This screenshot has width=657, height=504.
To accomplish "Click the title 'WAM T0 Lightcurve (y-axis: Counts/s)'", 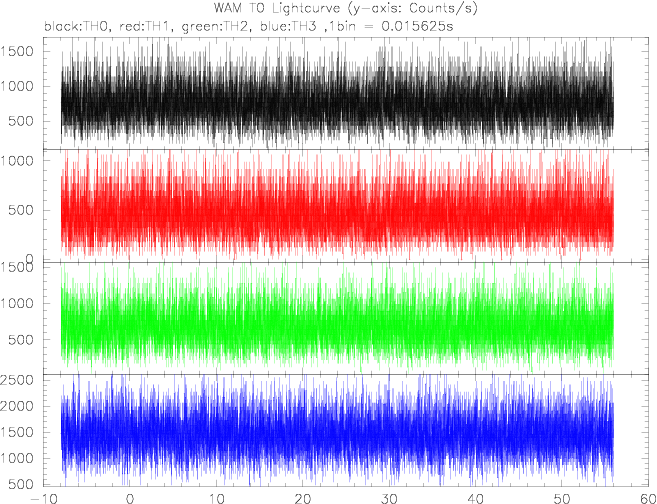I will click(345, 8).
